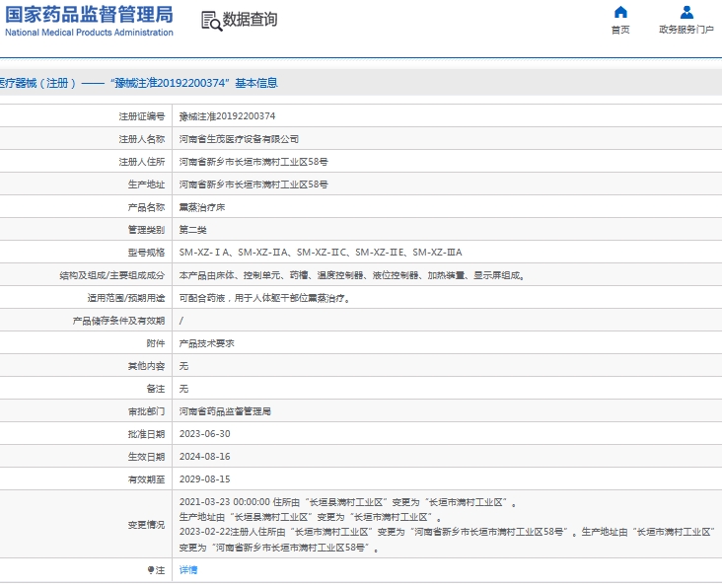
Task: Click the model spec SM-XZ-ⅠA value row
Action: [321, 253]
